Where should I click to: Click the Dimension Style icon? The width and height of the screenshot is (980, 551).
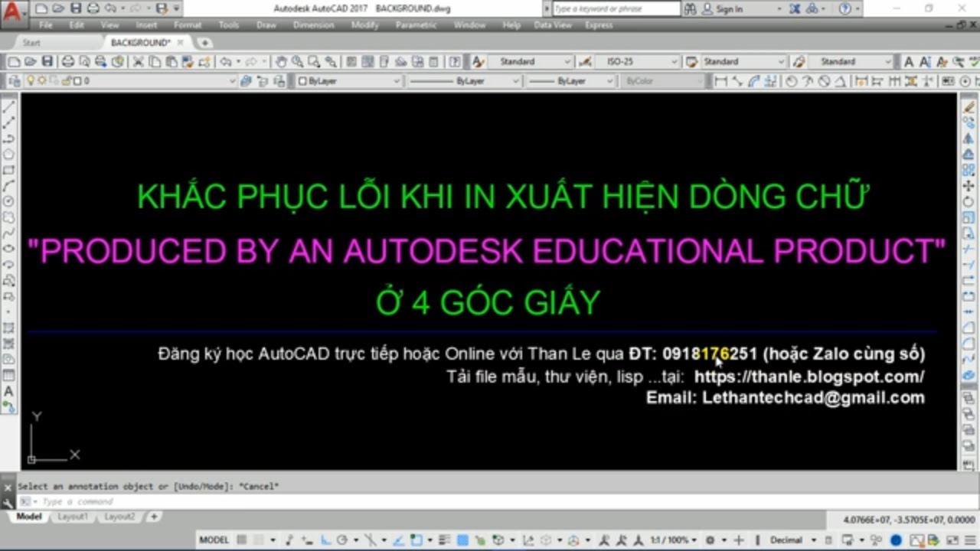point(584,61)
